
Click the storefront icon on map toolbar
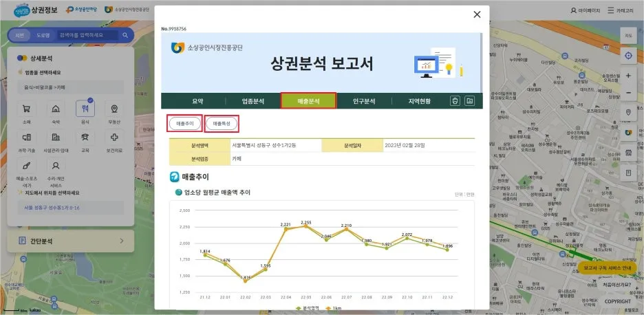pos(628,153)
